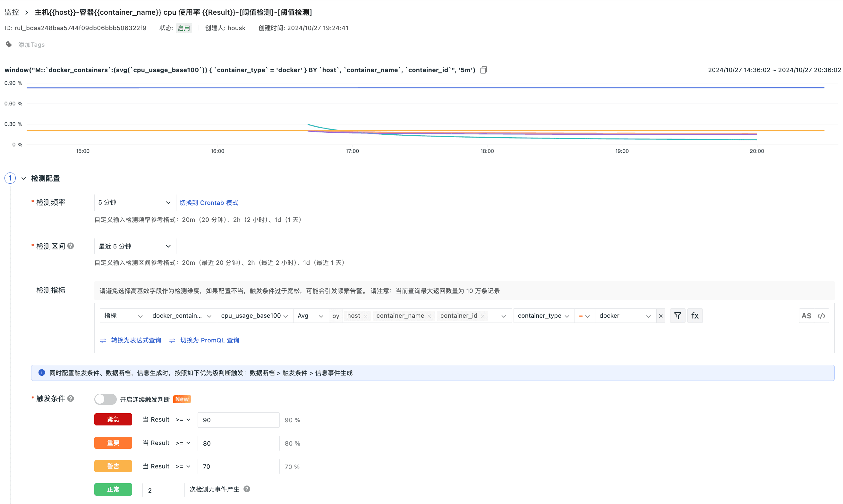843x504 pixels.
Task: Copy the window query expression
Action: pos(483,70)
